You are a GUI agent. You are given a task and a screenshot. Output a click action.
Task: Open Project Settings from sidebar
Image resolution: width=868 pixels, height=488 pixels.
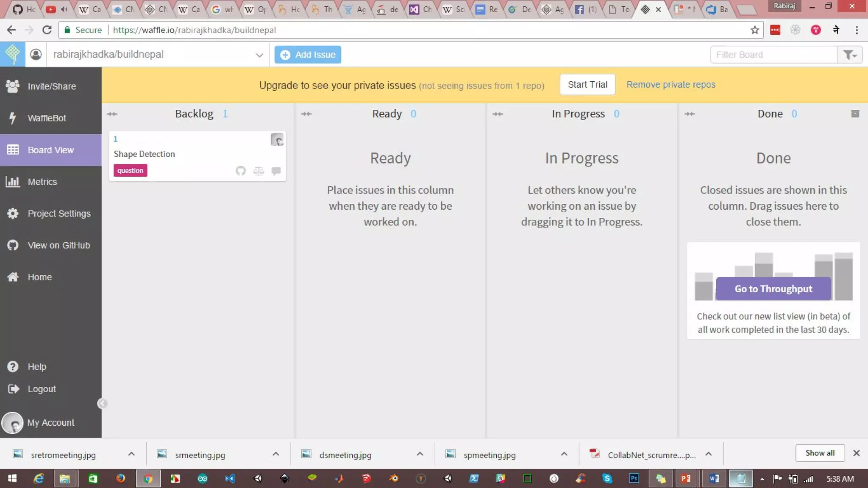59,213
